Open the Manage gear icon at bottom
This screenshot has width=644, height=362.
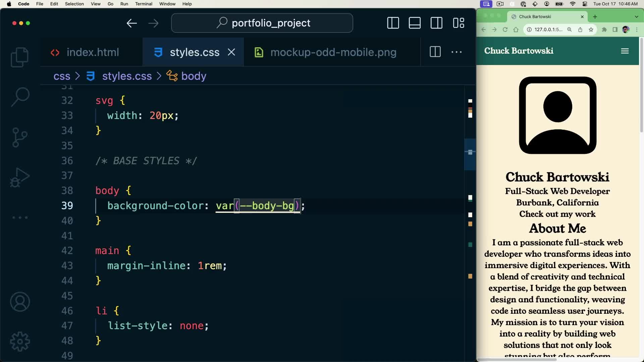pyautogui.click(x=19, y=341)
